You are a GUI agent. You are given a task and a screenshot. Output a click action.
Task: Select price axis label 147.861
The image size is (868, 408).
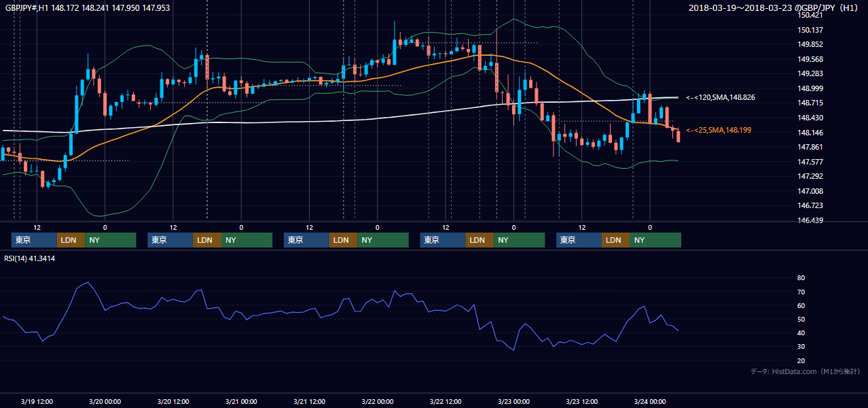click(x=810, y=147)
